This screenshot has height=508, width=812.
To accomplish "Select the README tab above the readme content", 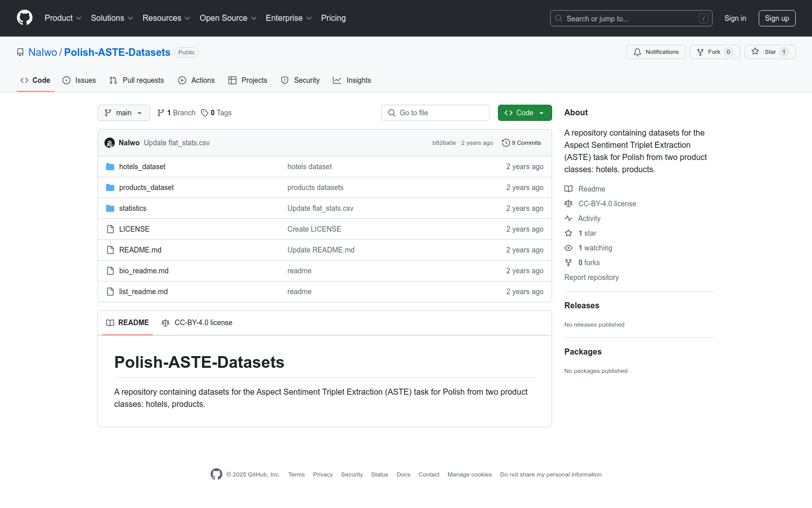I will coord(127,323).
